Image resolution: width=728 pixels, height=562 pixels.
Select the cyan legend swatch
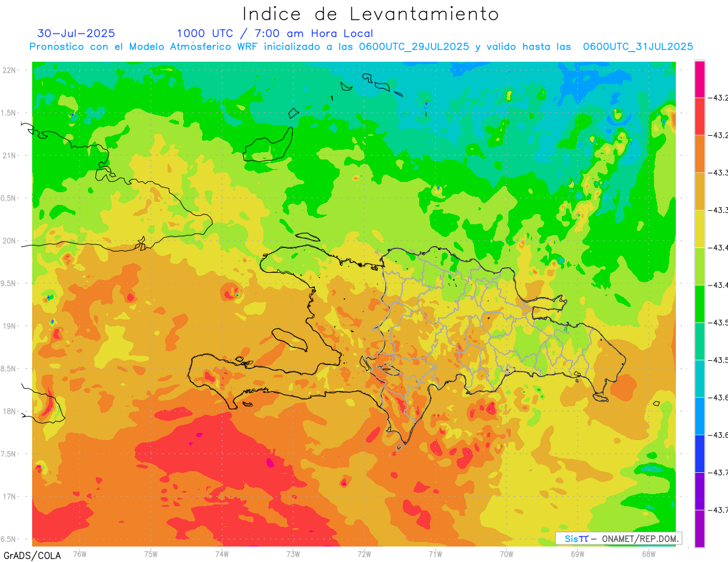699,378
